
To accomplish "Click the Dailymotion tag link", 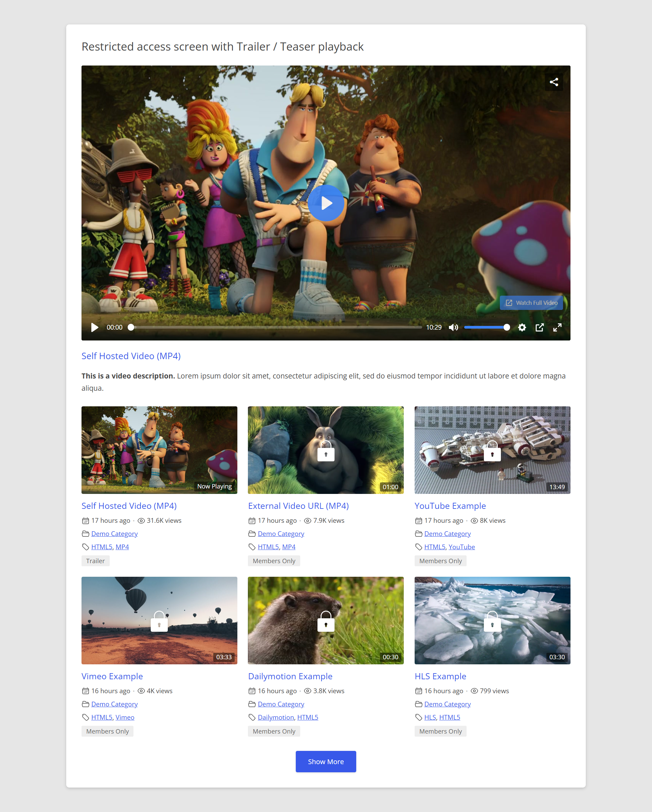I will coord(276,717).
